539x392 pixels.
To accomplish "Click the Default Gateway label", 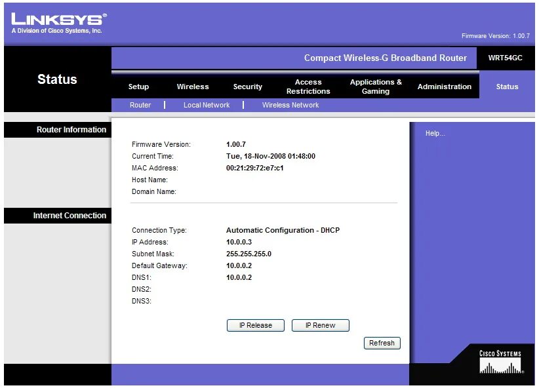I will [159, 265].
